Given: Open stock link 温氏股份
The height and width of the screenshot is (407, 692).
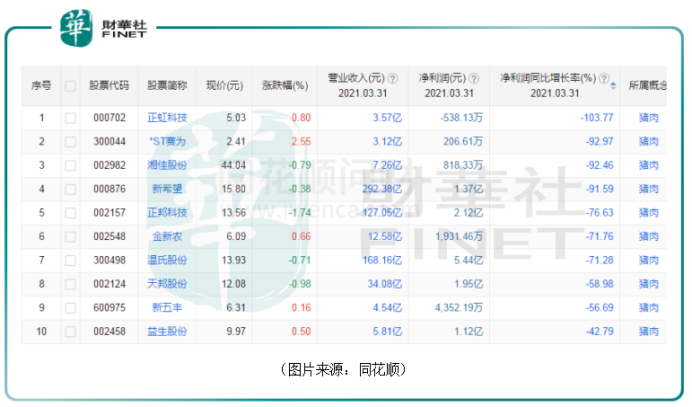Looking at the screenshot, I should coord(167,260).
